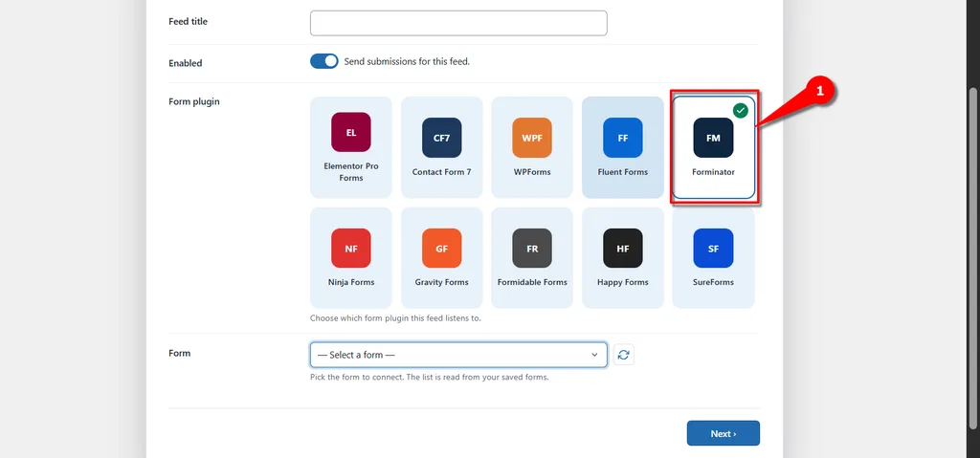Open the Select a form dropdown
Viewport: 980px width, 458px height.
tap(458, 355)
